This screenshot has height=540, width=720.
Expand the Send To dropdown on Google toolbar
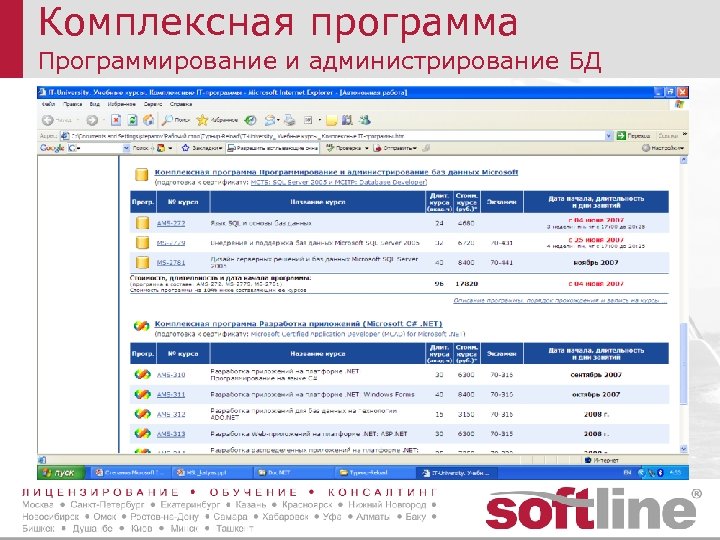pos(415,148)
